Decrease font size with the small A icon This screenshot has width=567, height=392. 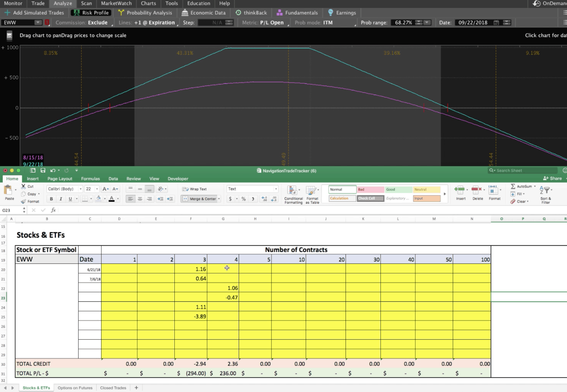tap(115, 189)
